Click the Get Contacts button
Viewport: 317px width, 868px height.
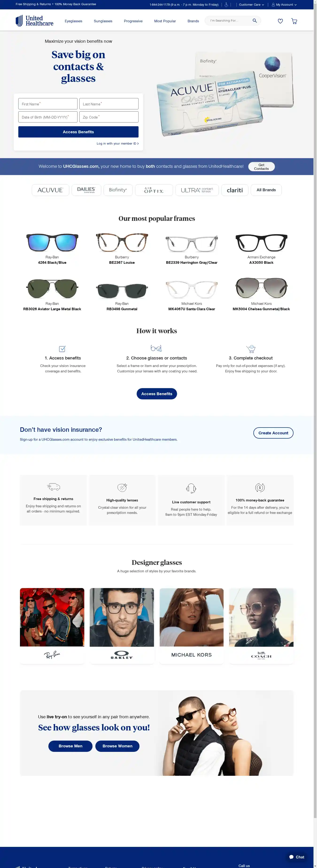pyautogui.click(x=261, y=167)
